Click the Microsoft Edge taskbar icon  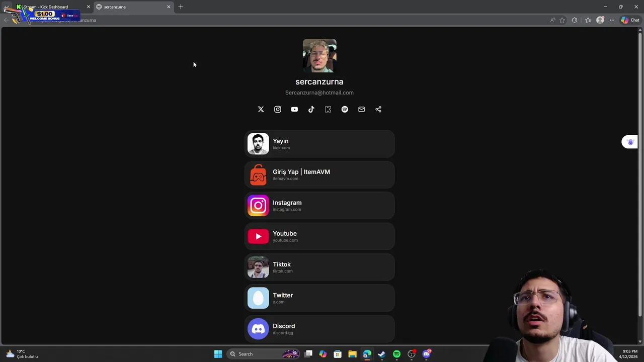pyautogui.click(x=367, y=354)
